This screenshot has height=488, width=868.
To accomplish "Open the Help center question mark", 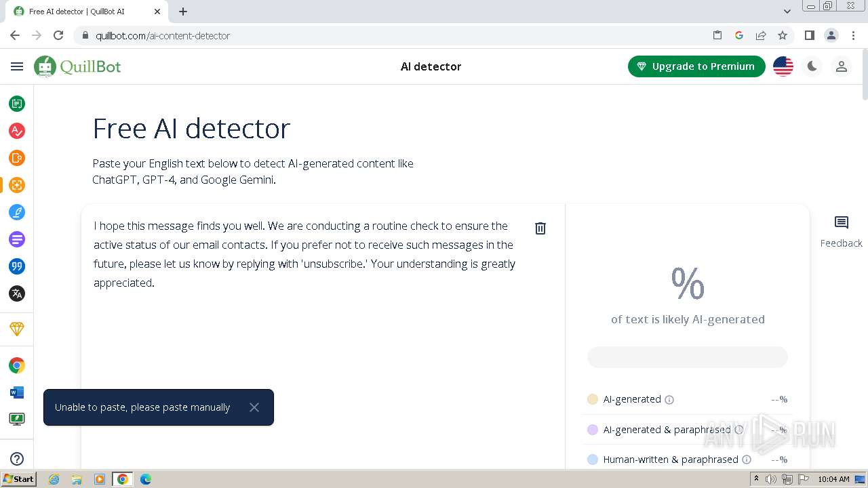I will tap(17, 459).
